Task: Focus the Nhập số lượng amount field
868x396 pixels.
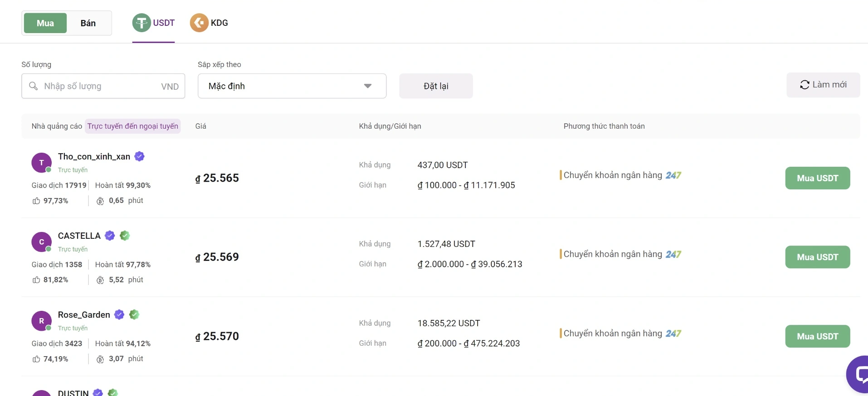Action: 103,86
